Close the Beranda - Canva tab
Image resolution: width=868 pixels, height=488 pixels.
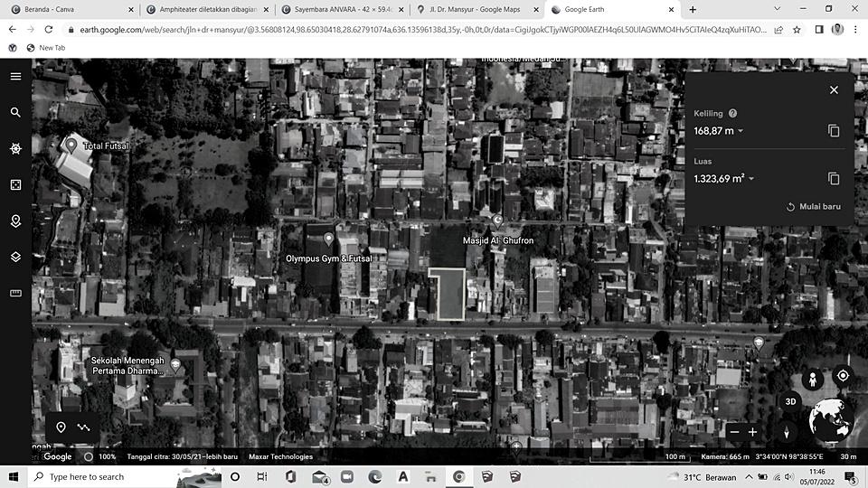[130, 9]
